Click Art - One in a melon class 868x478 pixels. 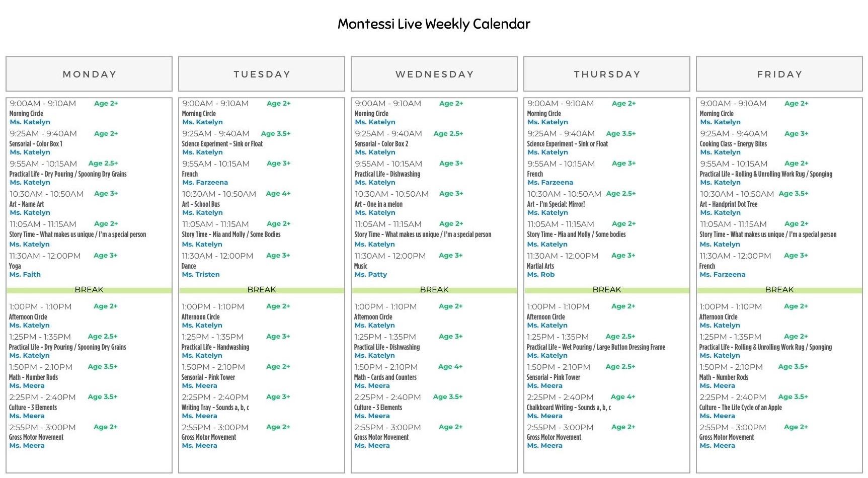pyautogui.click(x=378, y=204)
